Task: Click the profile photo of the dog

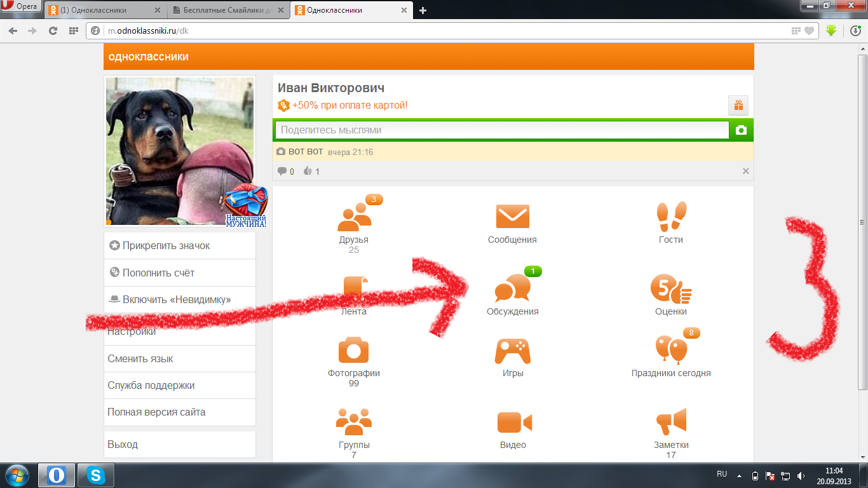Action: 180,152
